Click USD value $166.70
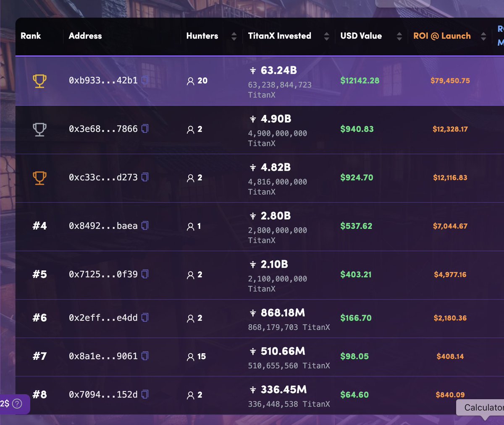Screen dimensions: 504x425 [x=356, y=318]
